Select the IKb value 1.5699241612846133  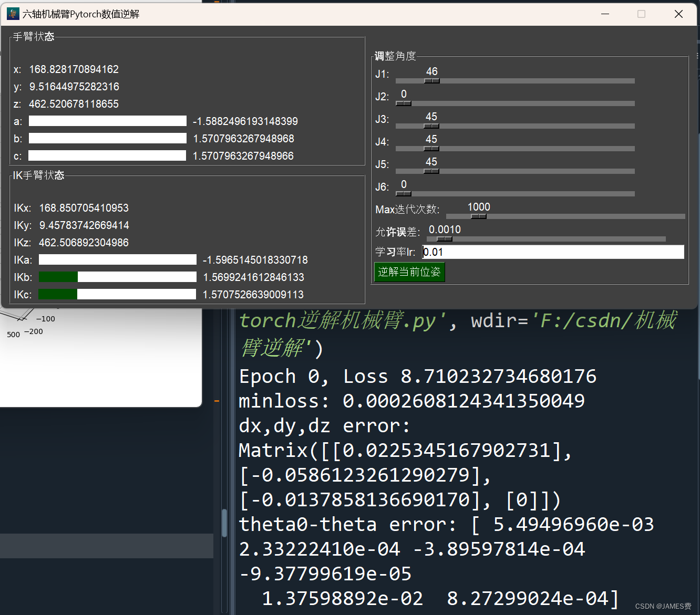pos(254,277)
